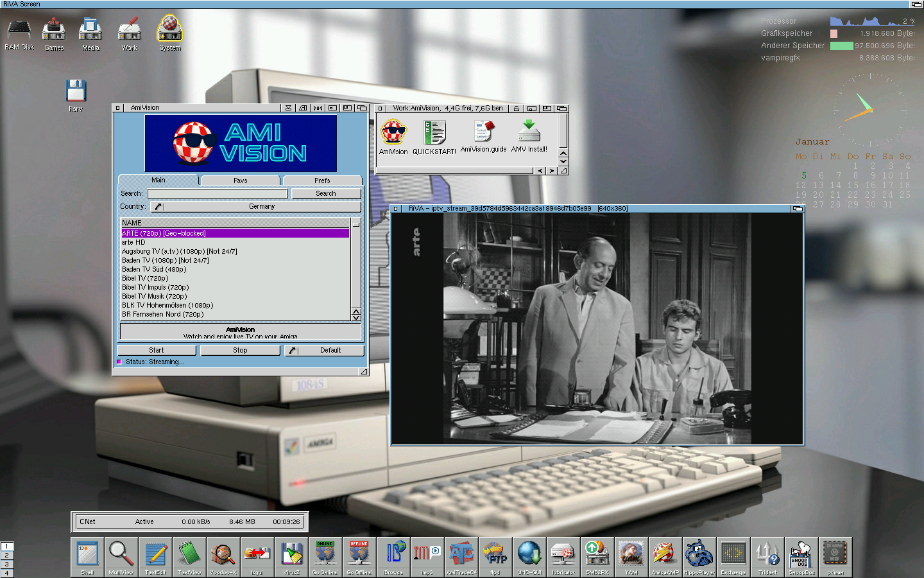924x578 pixels.
Task: Launch AmigaAMP from the dock
Action: point(665,557)
